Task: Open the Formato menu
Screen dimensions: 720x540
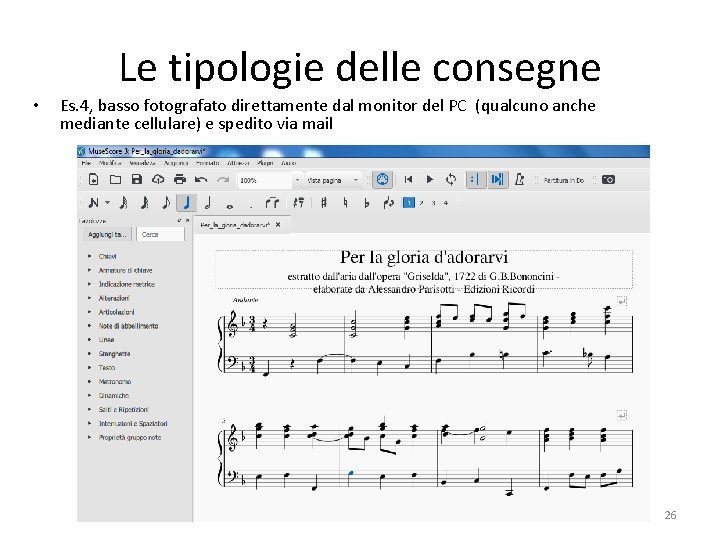Action: point(208,163)
